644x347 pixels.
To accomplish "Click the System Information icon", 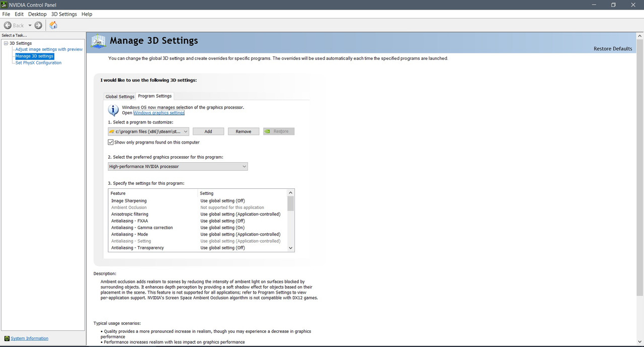I will point(7,338).
